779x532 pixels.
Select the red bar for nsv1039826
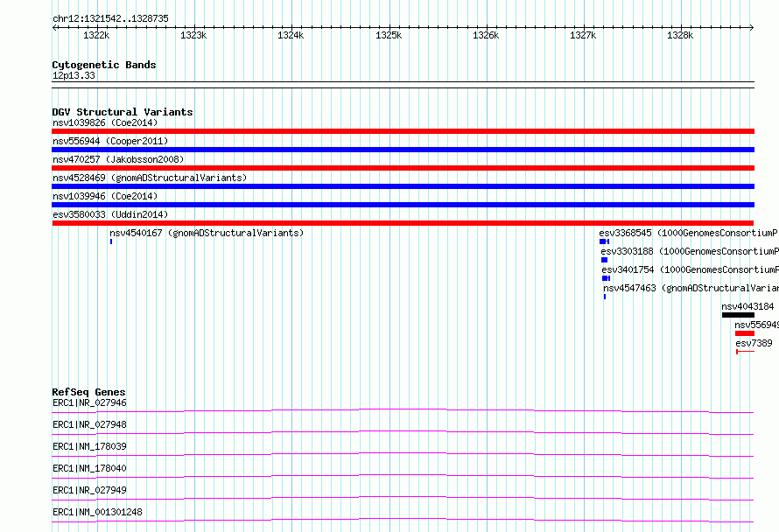coord(403,131)
